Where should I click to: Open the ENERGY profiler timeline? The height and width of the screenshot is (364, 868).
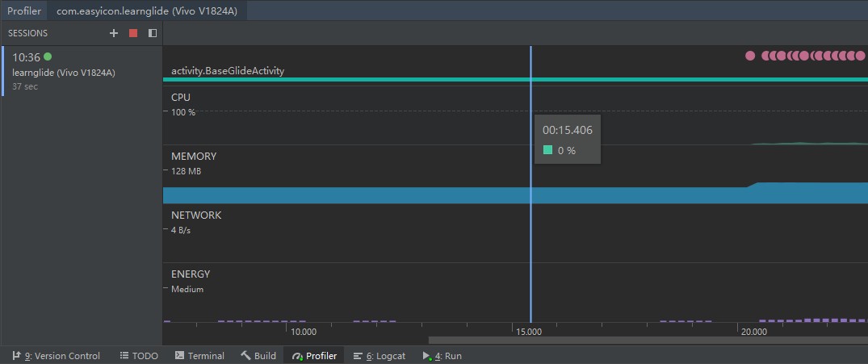[515, 293]
